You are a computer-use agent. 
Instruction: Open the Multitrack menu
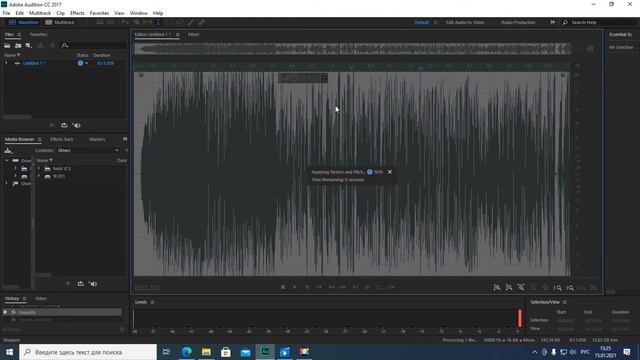pyautogui.click(x=40, y=13)
